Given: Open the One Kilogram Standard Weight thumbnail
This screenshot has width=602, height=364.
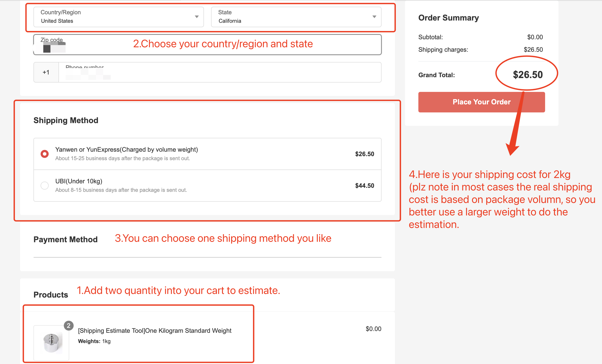Looking at the screenshot, I should coord(51,343).
